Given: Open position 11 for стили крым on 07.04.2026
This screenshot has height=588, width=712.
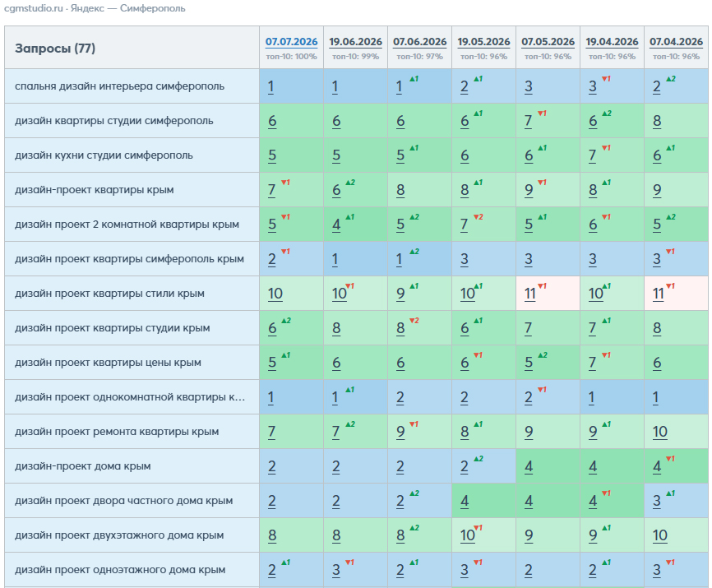Looking at the screenshot, I should (659, 294).
